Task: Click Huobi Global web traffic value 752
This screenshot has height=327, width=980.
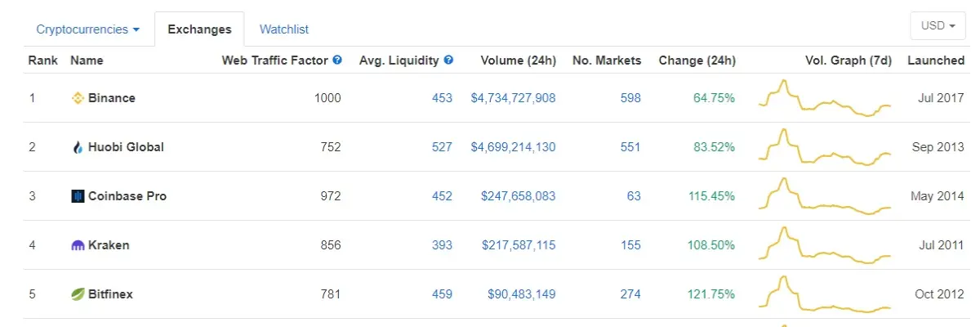Action: 331,147
